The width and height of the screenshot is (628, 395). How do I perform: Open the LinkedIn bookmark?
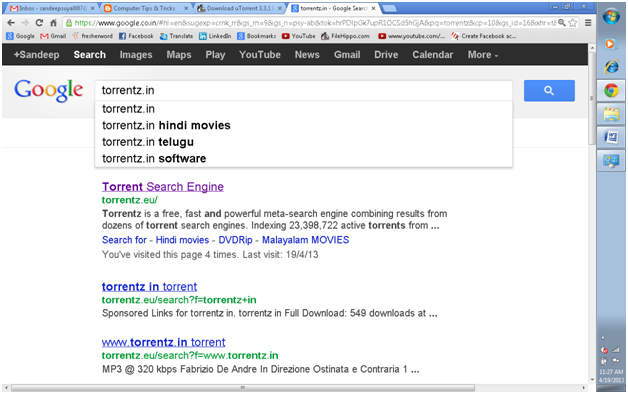point(215,36)
